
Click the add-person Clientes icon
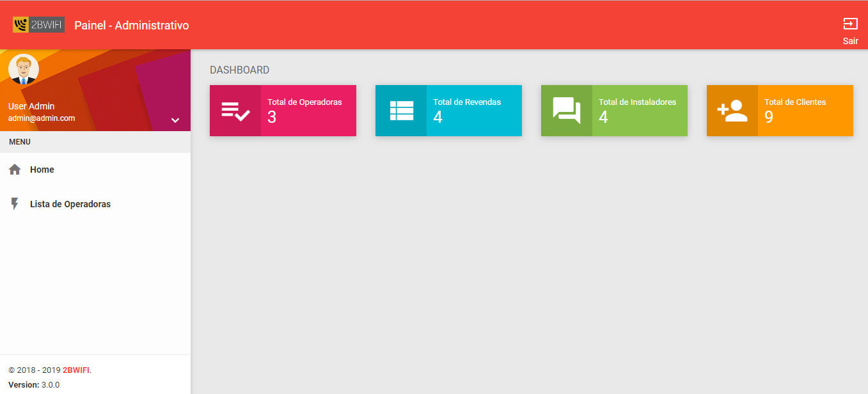tap(732, 111)
